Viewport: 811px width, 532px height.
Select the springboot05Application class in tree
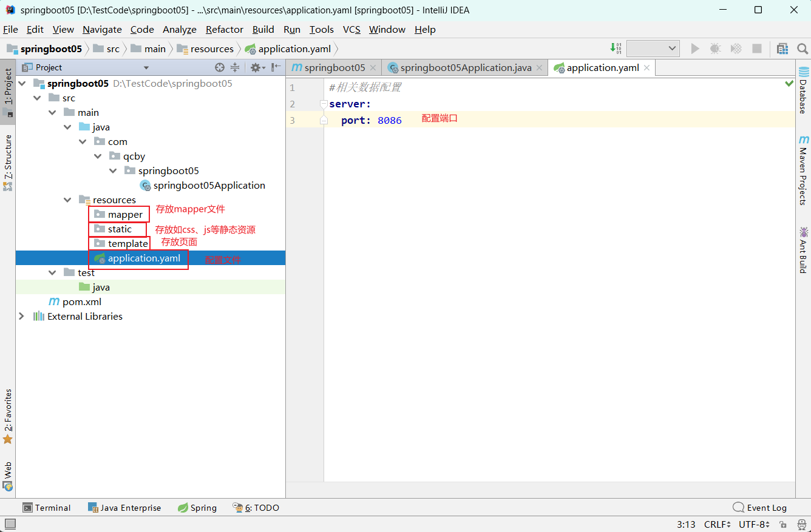(203, 186)
